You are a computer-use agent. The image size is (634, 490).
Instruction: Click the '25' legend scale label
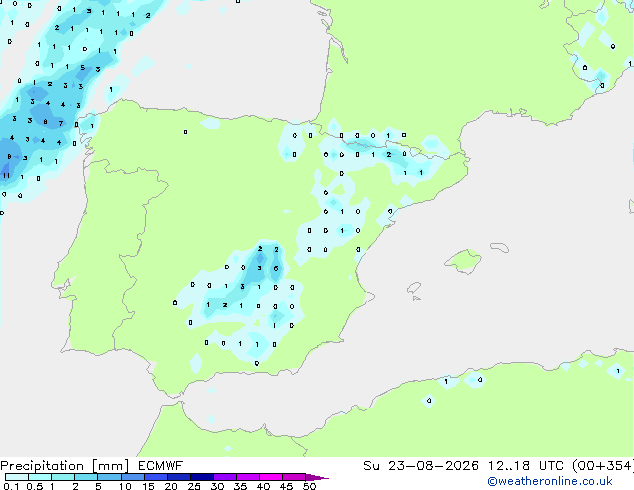click(x=194, y=486)
